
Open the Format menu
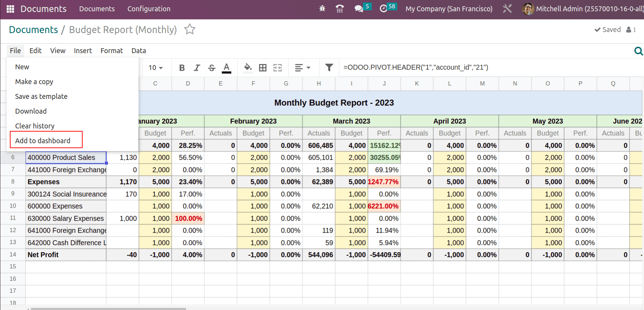[x=112, y=51]
